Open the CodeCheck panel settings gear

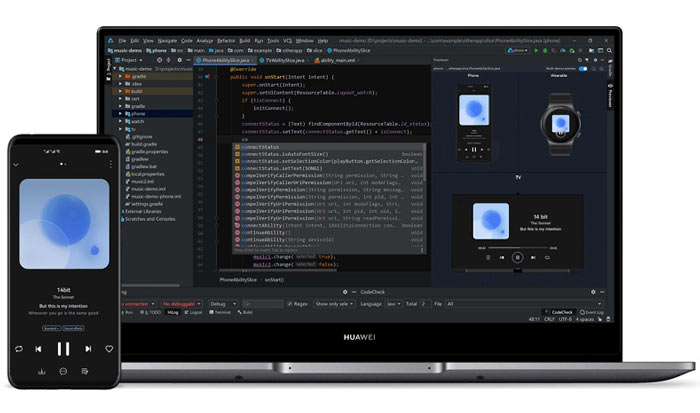pyautogui.click(x=593, y=292)
